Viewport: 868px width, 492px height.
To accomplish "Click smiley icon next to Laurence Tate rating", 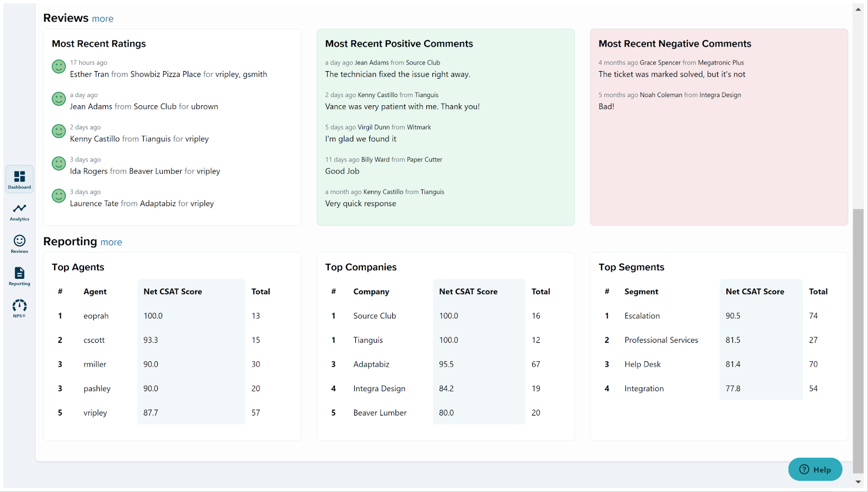I will (59, 196).
